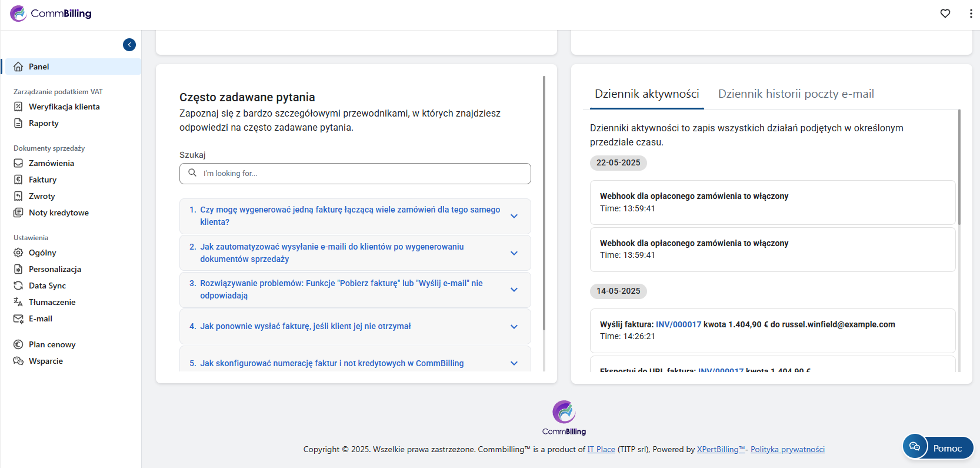Viewport: 980px width, 468px height.
Task: Open Raporty from the sidebar
Action: coord(44,123)
